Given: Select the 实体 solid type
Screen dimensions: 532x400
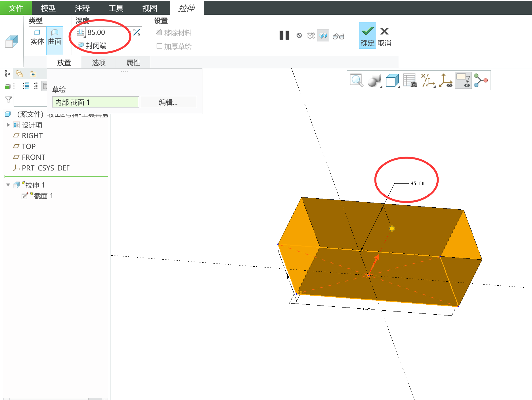Looking at the screenshot, I should coord(37,37).
